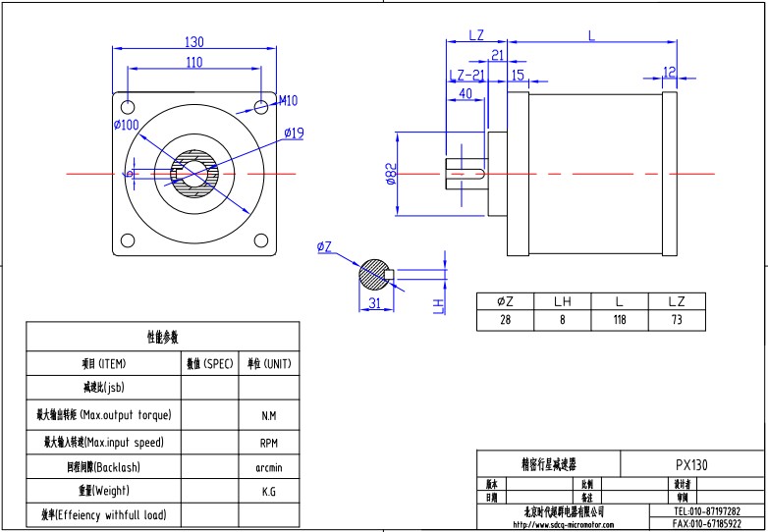Select the Max.output torque row label
Image resolution: width=768 pixels, height=532 pixels.
pos(103,415)
